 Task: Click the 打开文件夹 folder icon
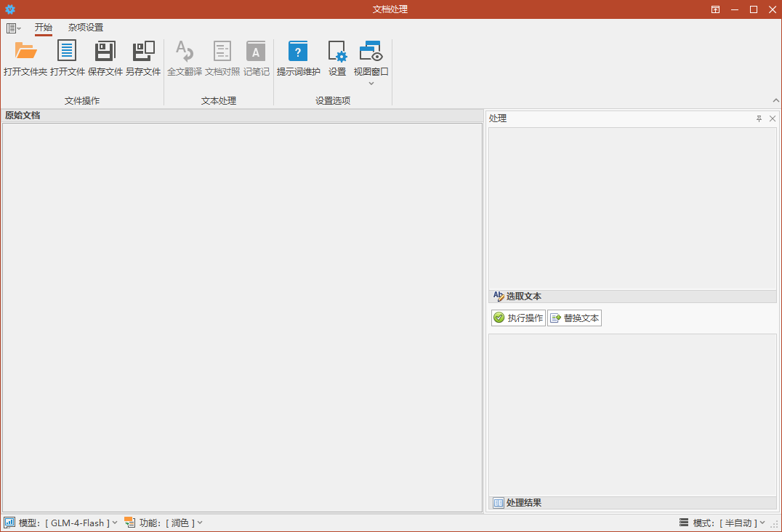(x=25, y=51)
